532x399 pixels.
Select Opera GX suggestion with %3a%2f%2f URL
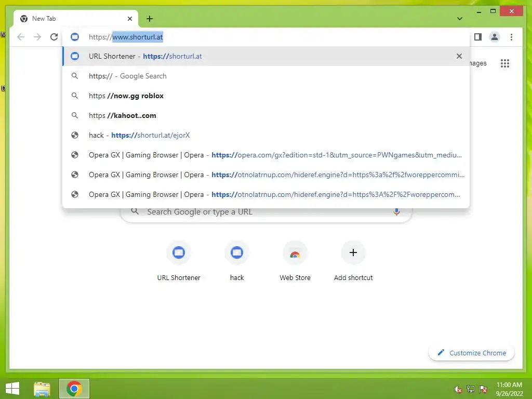(266, 175)
